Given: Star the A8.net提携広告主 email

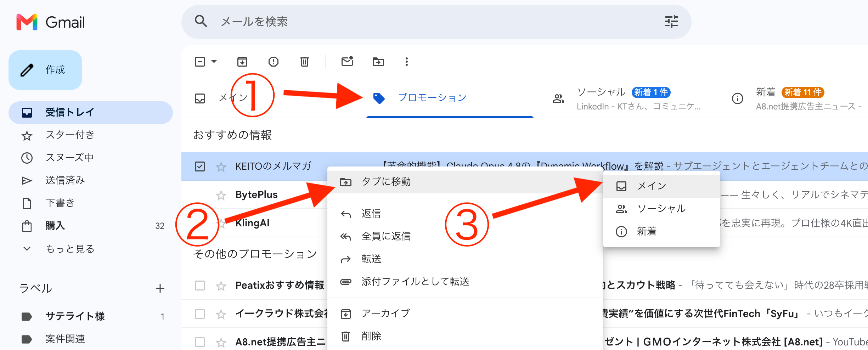Looking at the screenshot, I should coord(221,342).
